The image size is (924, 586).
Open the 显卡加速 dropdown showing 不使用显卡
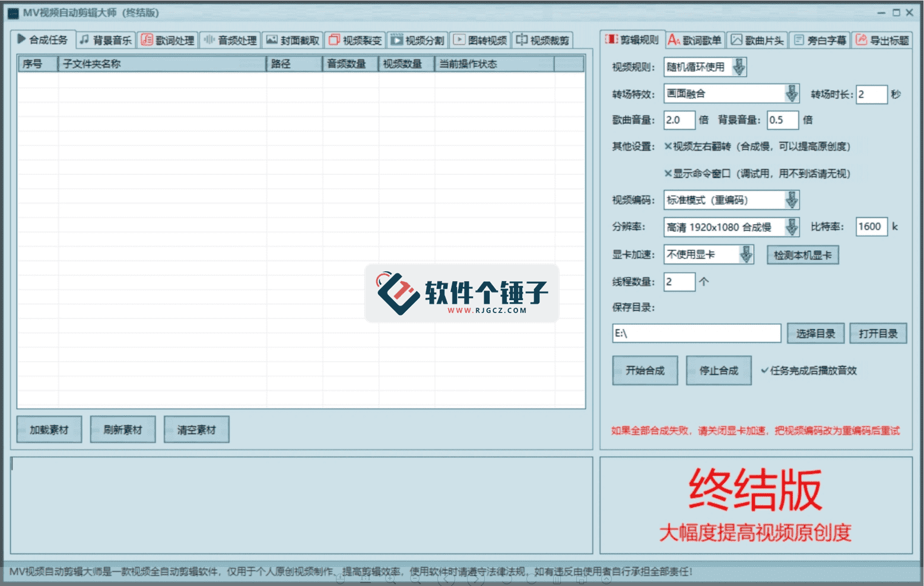click(x=709, y=254)
